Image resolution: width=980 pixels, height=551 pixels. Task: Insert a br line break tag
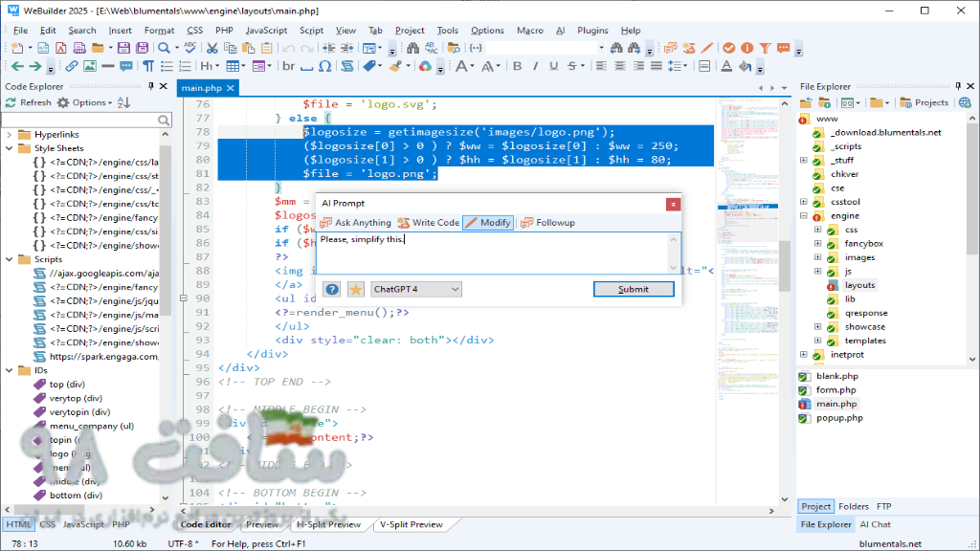288,66
